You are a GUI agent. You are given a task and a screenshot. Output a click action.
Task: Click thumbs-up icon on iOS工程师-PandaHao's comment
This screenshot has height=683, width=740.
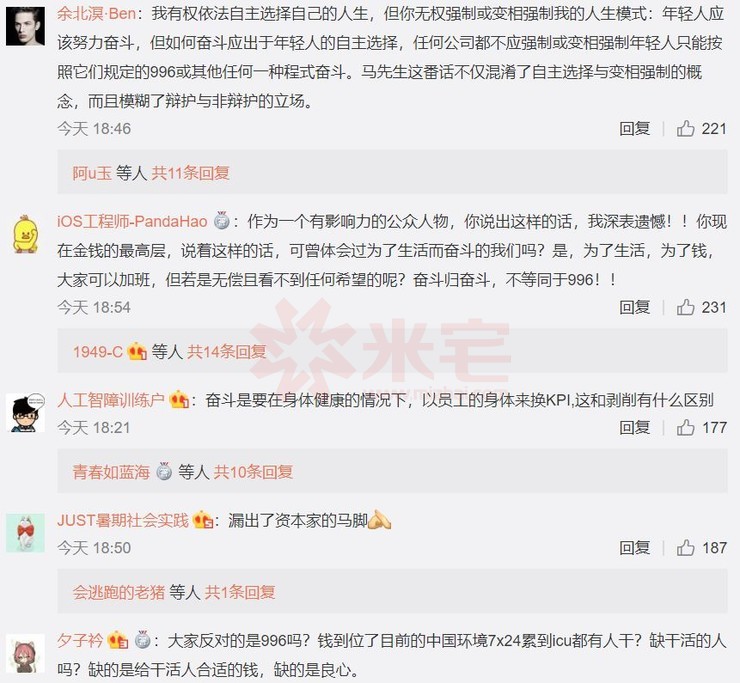click(x=685, y=307)
